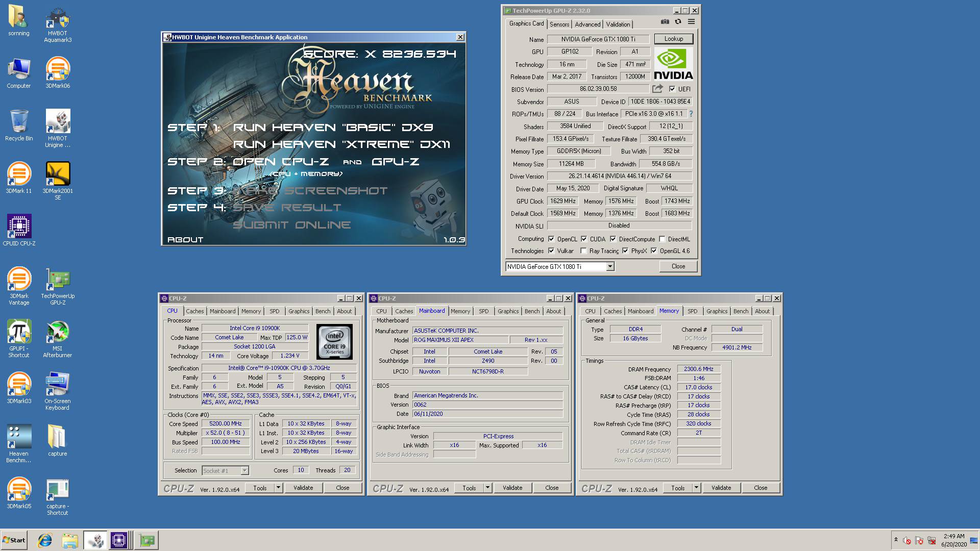This screenshot has width=980, height=551.
Task: Refresh GPU-Z with the refresh icon
Action: pyautogui.click(x=678, y=22)
